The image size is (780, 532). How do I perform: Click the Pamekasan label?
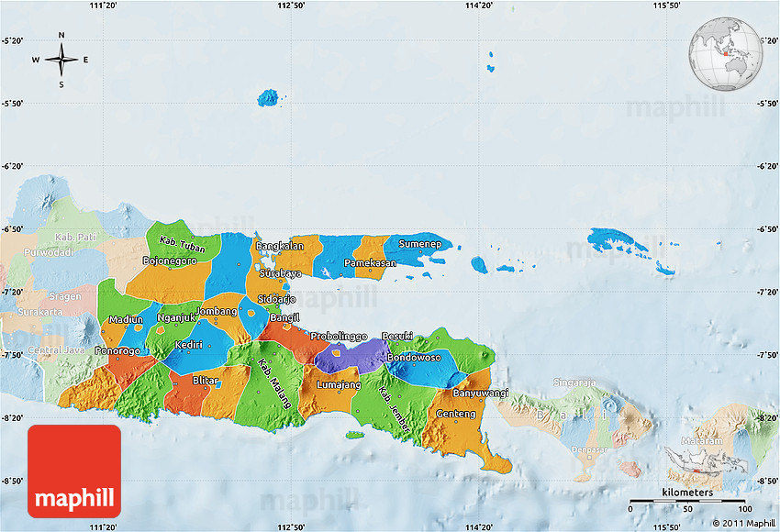[371, 263]
